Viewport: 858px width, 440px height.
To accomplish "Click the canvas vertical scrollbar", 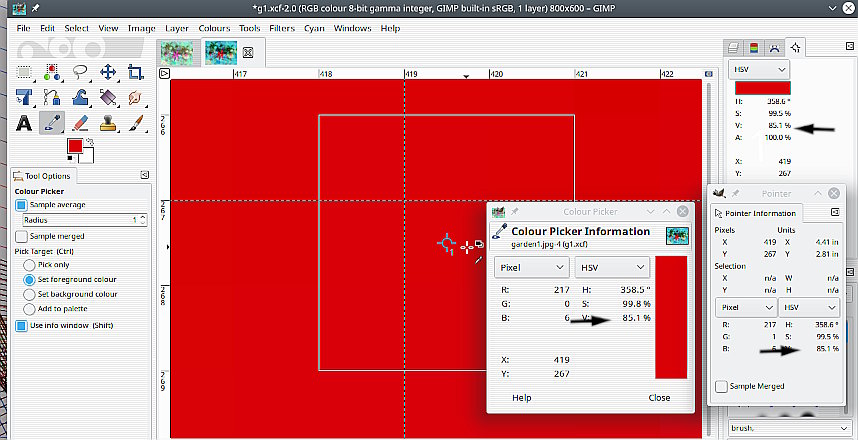I will click(709, 257).
